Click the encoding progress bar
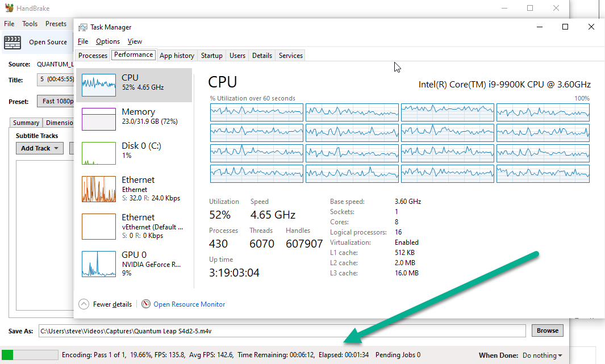Viewport: 605px width, 364px height. (x=30, y=355)
